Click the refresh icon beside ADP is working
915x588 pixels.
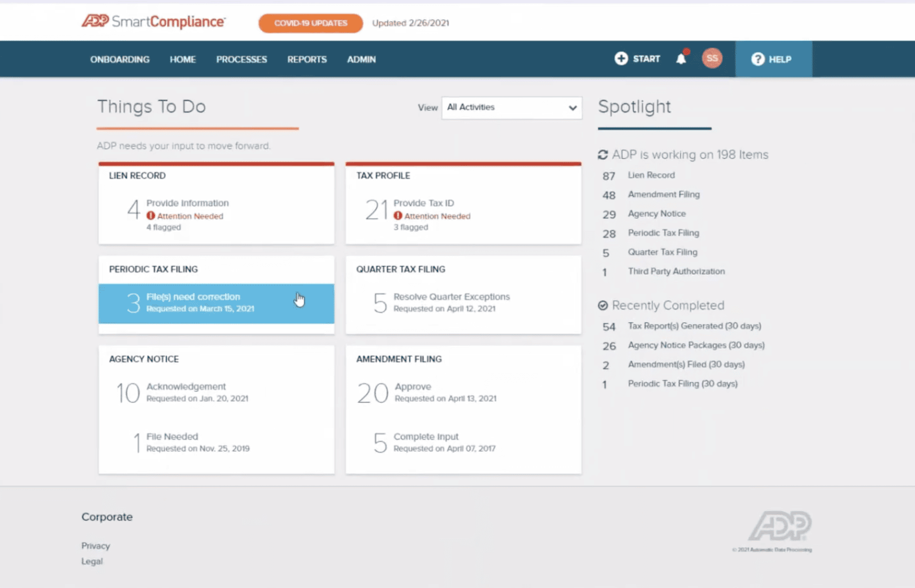click(x=604, y=154)
